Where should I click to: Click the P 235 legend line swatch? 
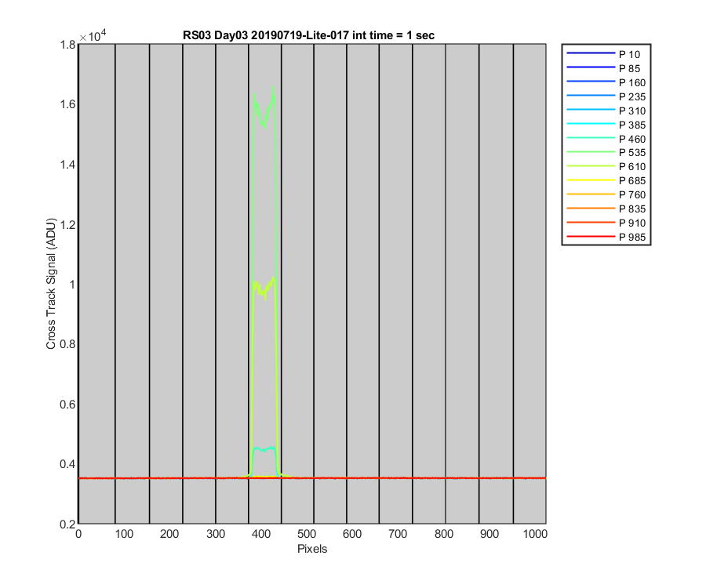(x=591, y=96)
